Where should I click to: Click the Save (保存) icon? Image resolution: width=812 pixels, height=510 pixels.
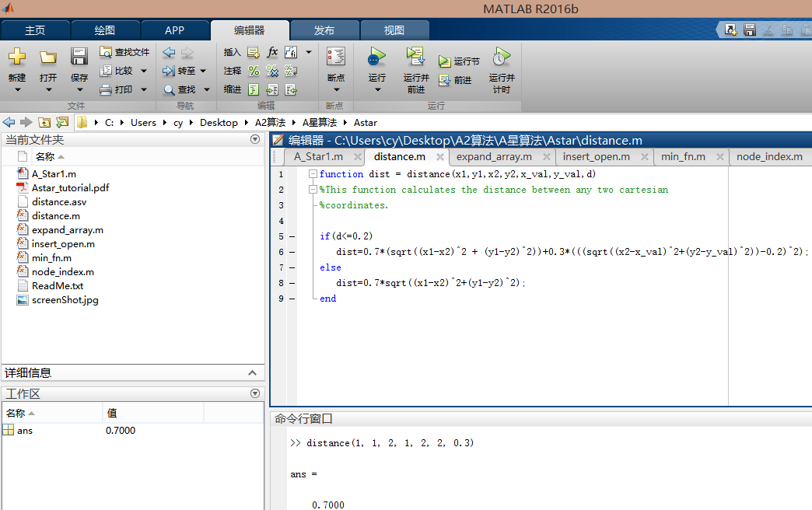point(79,57)
